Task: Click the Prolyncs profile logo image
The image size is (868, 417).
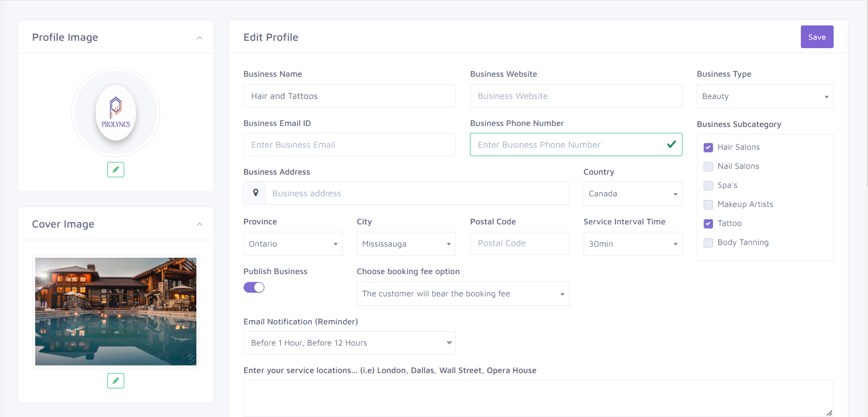Action: [116, 112]
